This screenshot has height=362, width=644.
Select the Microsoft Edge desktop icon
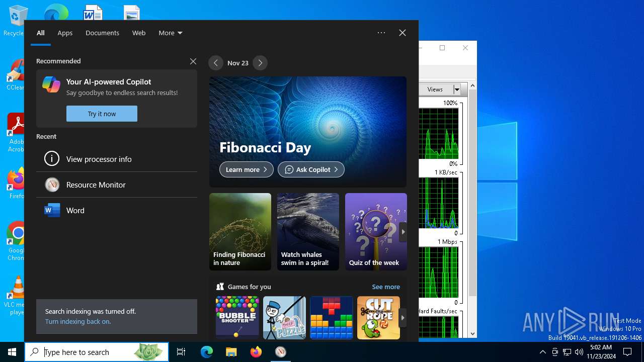(56, 12)
